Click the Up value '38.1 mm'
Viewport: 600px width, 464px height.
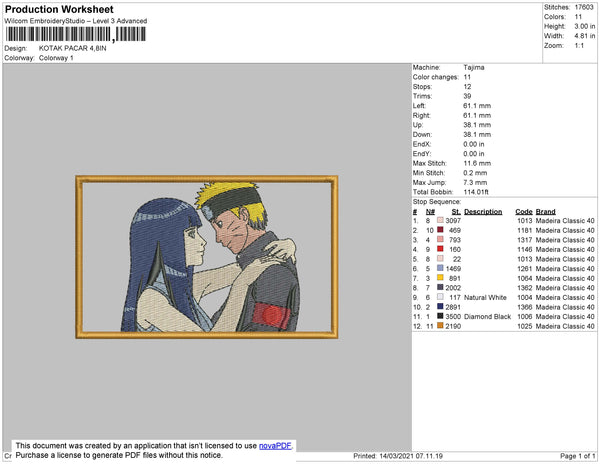(477, 125)
